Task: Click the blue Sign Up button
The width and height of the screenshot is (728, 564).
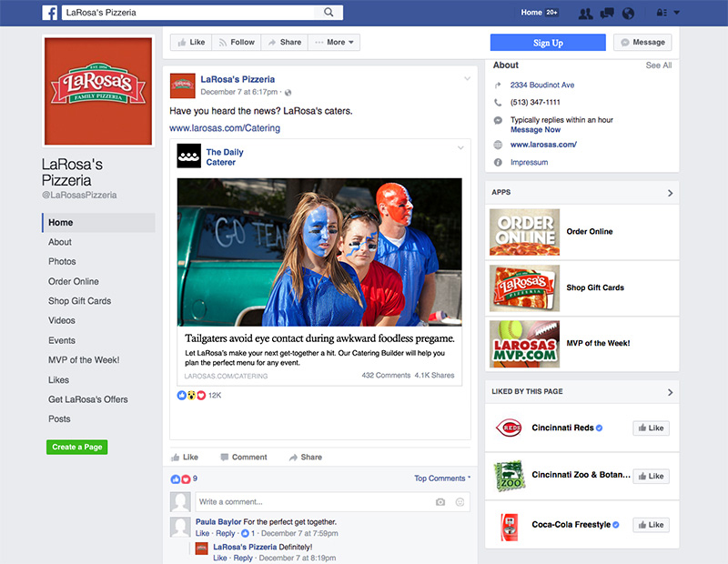Action: click(x=548, y=43)
